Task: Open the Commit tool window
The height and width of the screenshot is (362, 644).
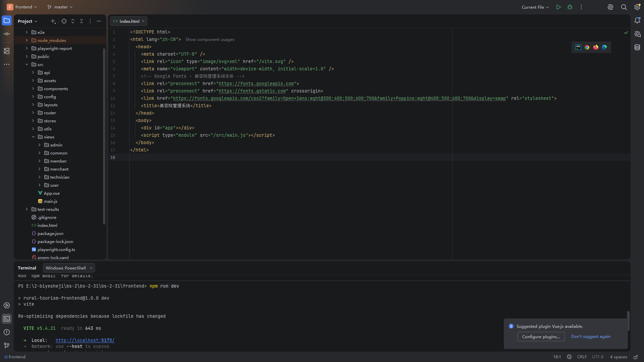Action: point(7,34)
